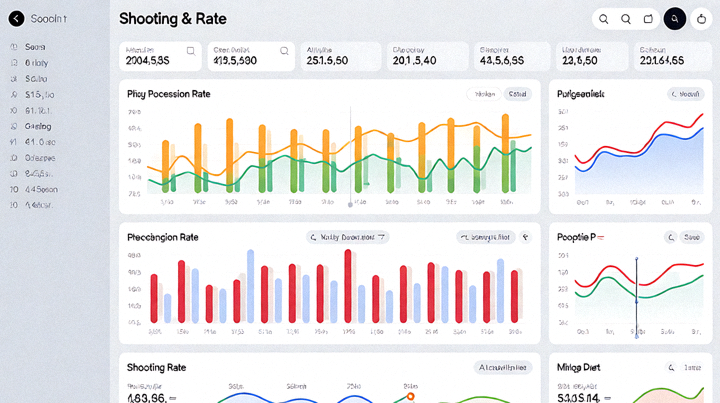The image size is (720, 403).
Task: Open the dropdown pill on the Pulgeenlek chart
Action: click(685, 94)
